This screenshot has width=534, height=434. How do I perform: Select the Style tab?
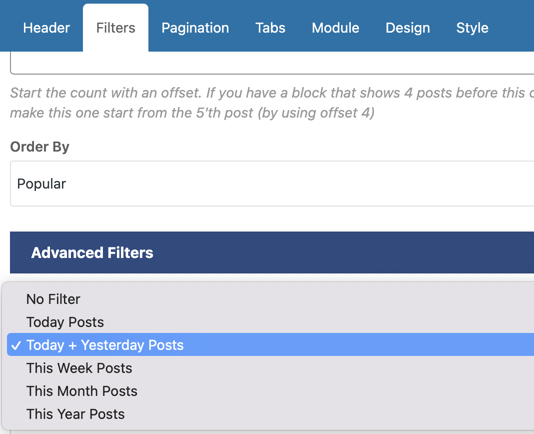[x=472, y=28]
